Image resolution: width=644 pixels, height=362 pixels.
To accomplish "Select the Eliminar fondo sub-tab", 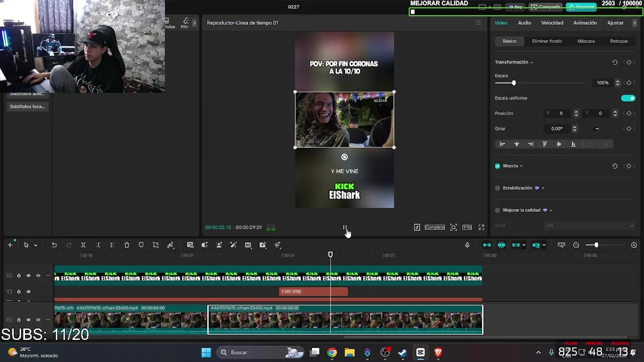I will pyautogui.click(x=547, y=41).
